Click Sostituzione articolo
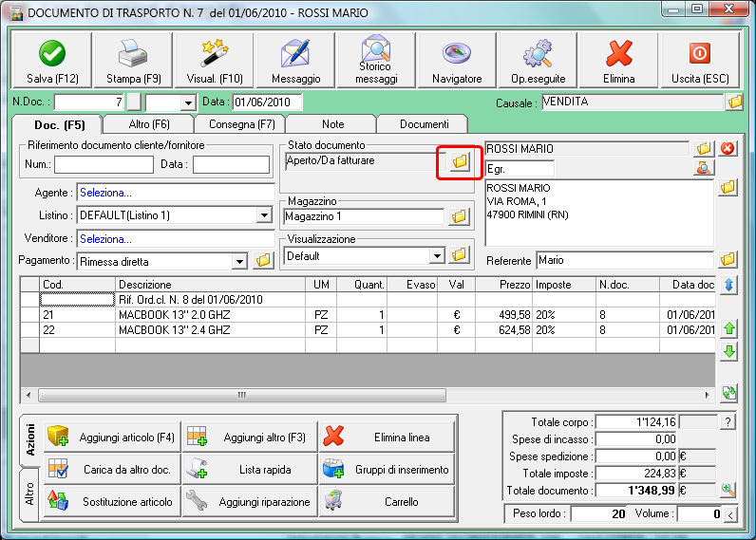Image resolution: width=756 pixels, height=540 pixels. [x=112, y=501]
